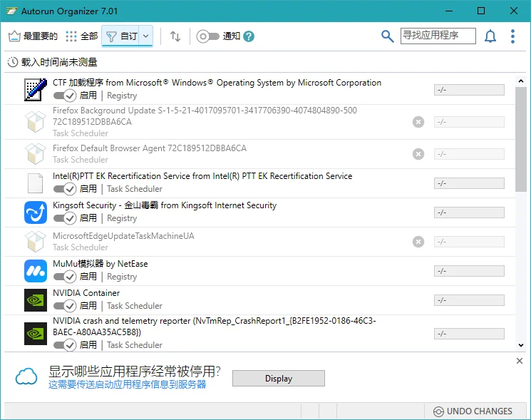
Task: Toggle the 通知 notifications switch
Action: [207, 36]
